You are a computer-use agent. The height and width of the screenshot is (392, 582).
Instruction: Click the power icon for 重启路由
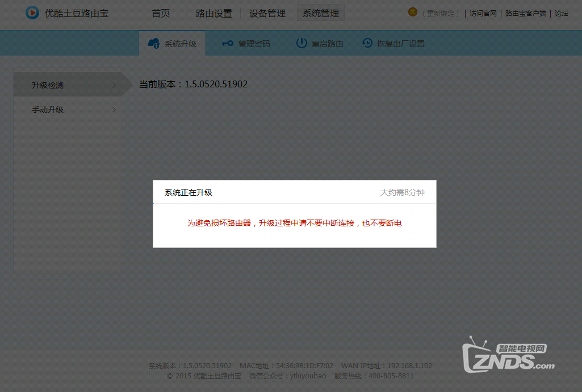click(302, 43)
